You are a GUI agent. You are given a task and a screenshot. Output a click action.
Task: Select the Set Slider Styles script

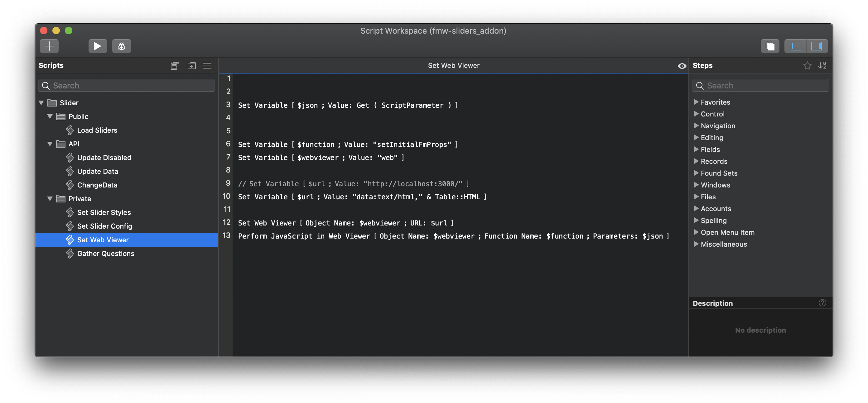tap(127, 212)
